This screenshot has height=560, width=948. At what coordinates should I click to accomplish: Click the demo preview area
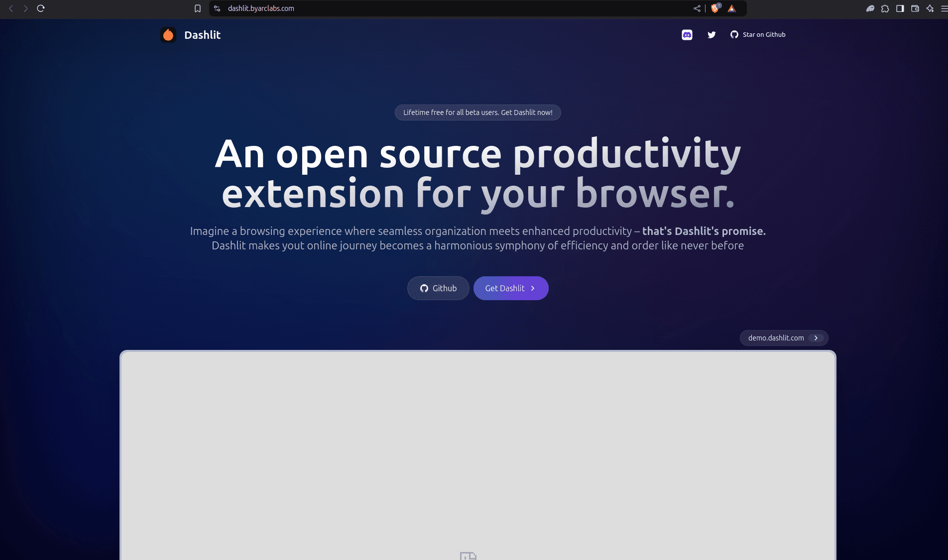(x=478, y=456)
